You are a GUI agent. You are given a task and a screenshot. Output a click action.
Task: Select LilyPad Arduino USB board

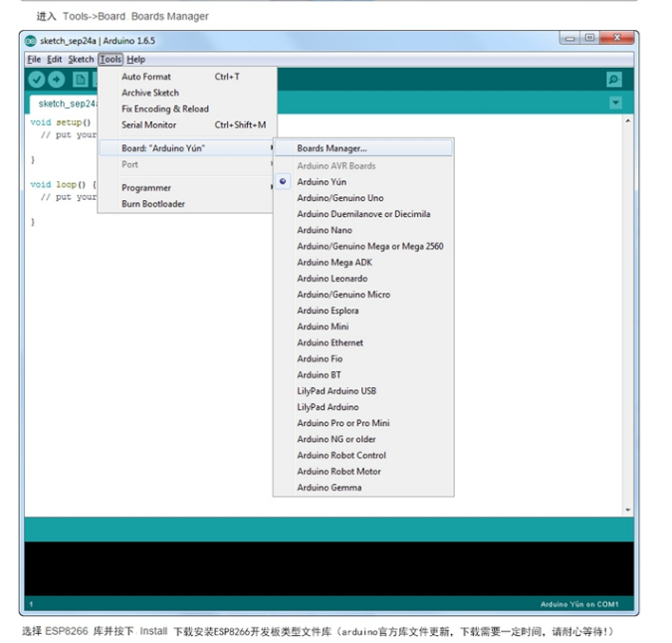[363, 391]
